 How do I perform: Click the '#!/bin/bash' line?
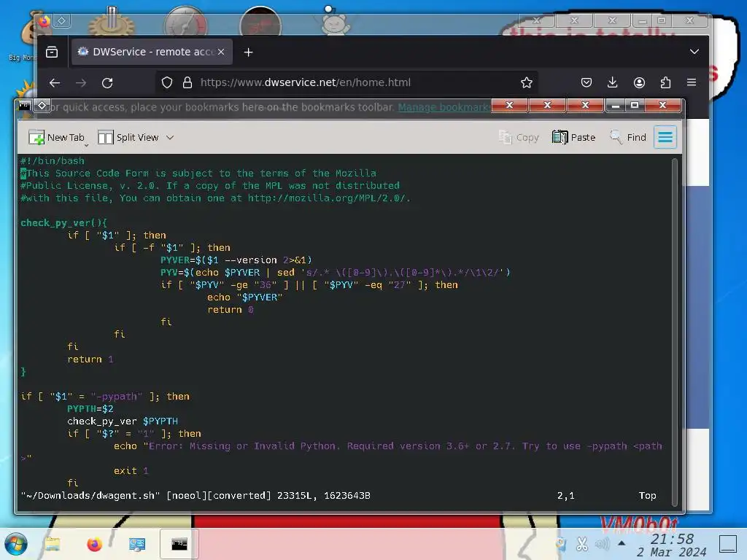pyautogui.click(x=53, y=161)
